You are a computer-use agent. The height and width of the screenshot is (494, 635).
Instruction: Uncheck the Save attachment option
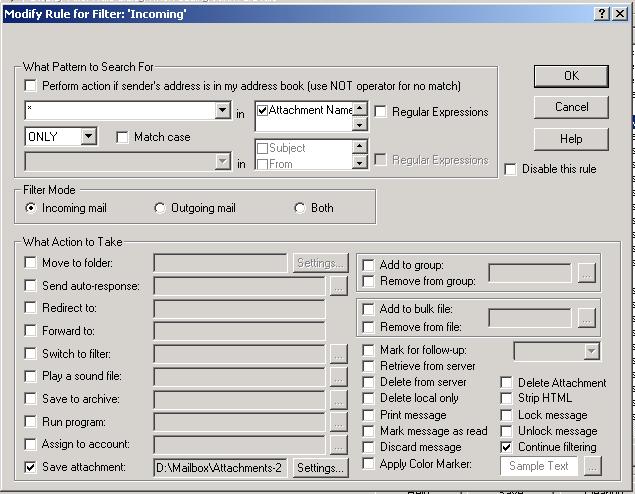(33, 467)
